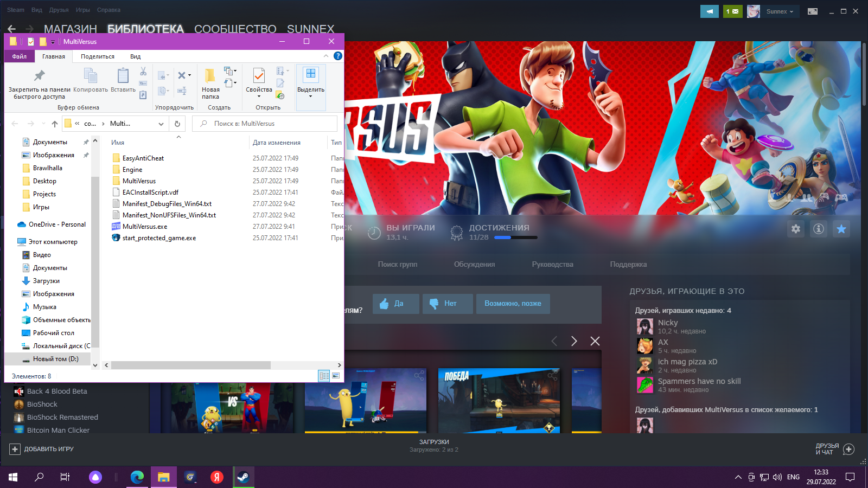Click achievements progress bar in Steam
Screen dimensions: 868x488
(x=516, y=237)
